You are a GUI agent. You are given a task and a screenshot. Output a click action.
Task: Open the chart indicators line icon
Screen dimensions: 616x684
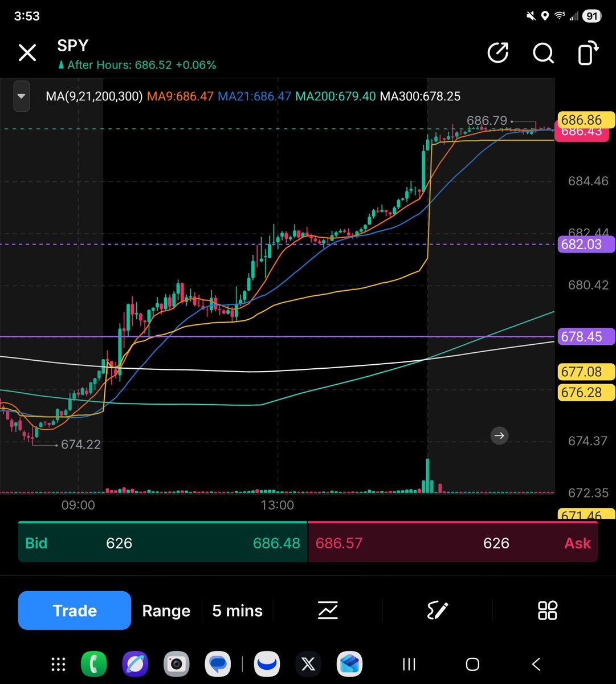pos(328,610)
